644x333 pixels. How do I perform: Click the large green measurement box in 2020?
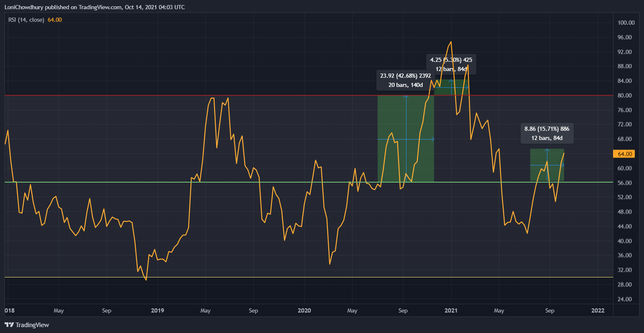coord(406,139)
